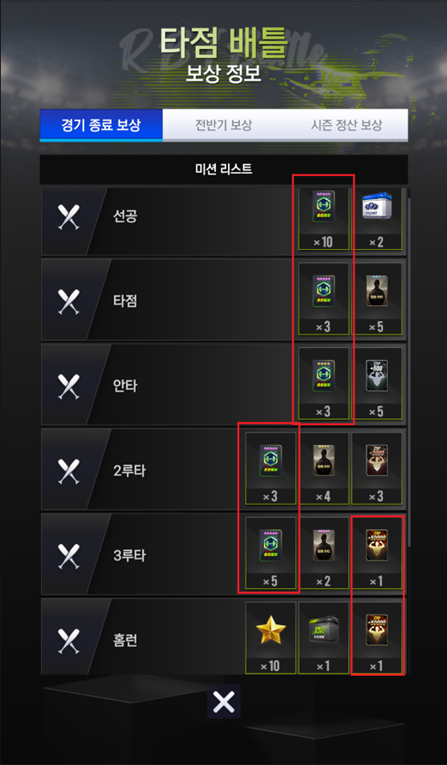447x765 pixels.
Task: Select the training ticket x5 in 3루타 row
Action: point(270,553)
